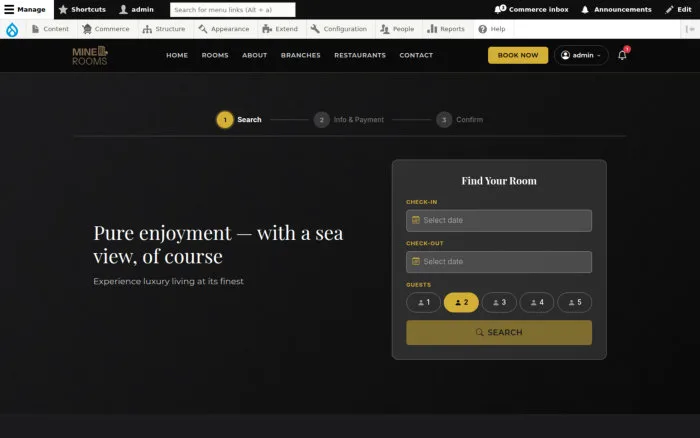
Task: Click the Drupal drop logo
Action: [x=12, y=29]
